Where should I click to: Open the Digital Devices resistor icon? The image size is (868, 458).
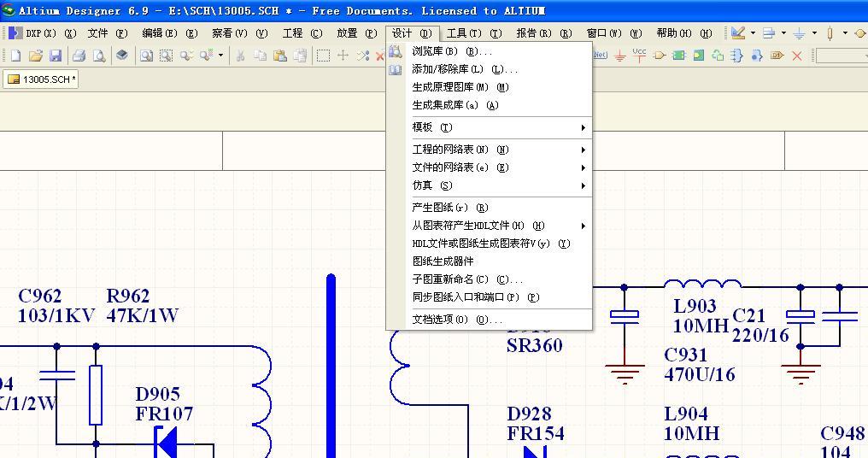[830, 33]
